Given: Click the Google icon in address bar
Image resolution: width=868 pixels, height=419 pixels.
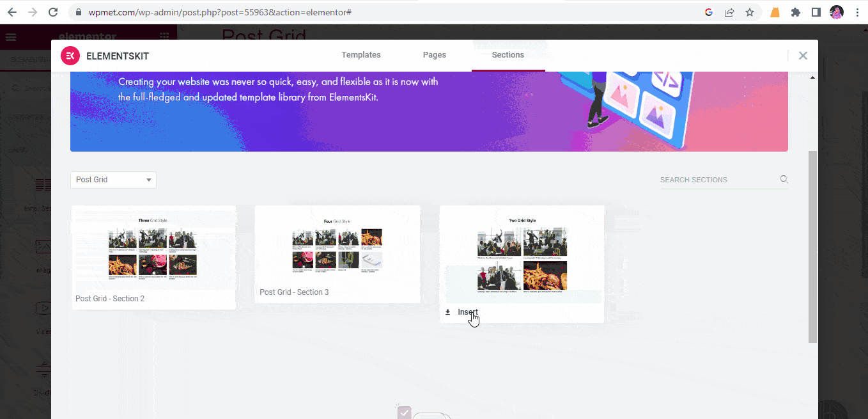Looking at the screenshot, I should pos(708,12).
